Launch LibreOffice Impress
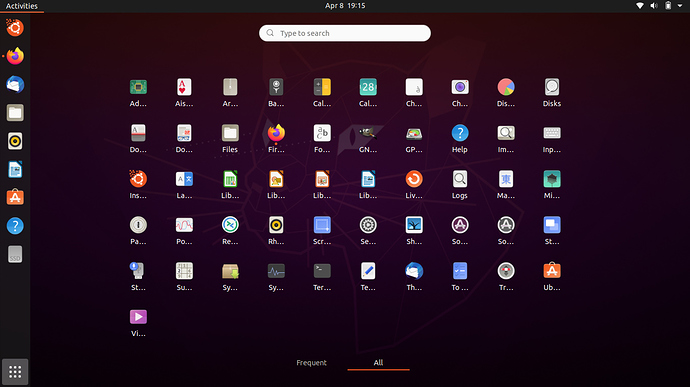Image resolution: width=690 pixels, height=387 pixels. point(322,179)
